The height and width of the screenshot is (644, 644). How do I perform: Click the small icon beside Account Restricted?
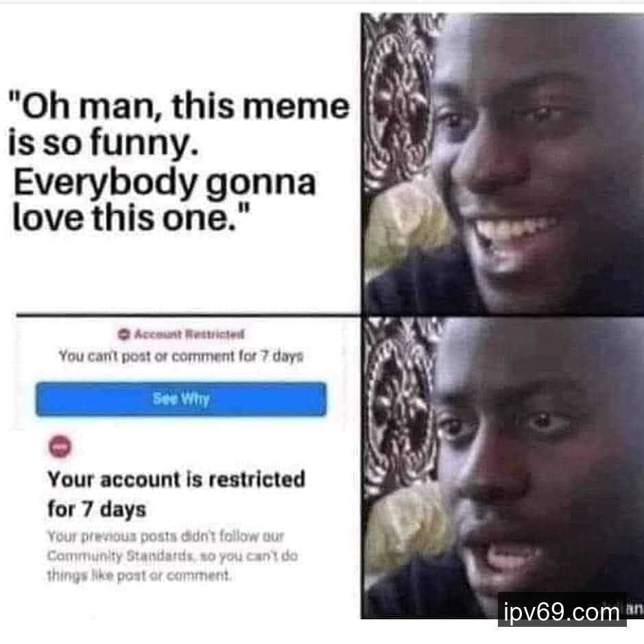(x=124, y=334)
